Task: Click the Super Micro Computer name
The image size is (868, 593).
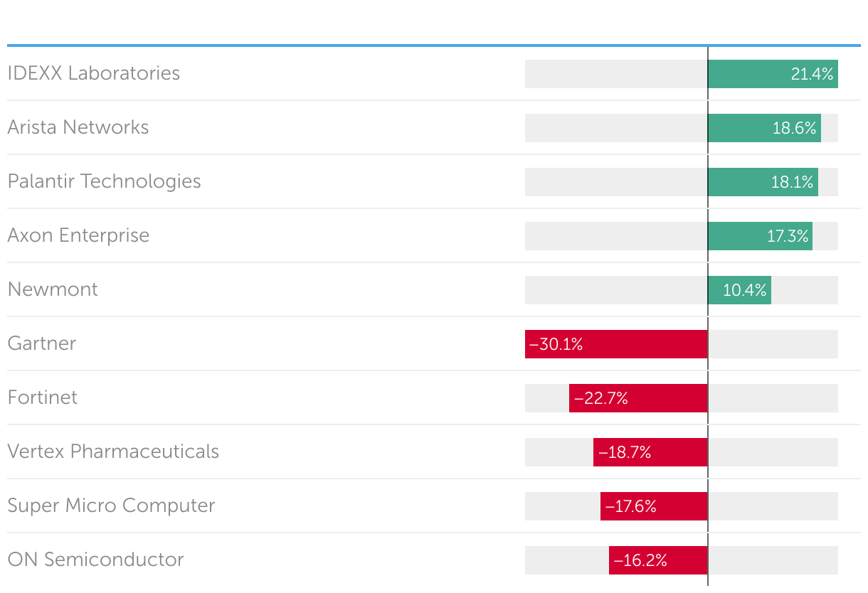Action: pos(112,506)
